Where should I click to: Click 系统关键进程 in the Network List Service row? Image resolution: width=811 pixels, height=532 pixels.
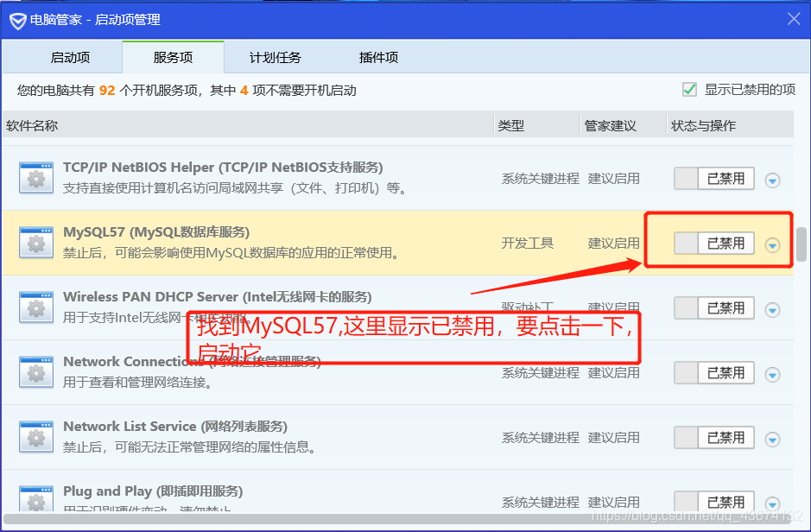click(x=541, y=437)
